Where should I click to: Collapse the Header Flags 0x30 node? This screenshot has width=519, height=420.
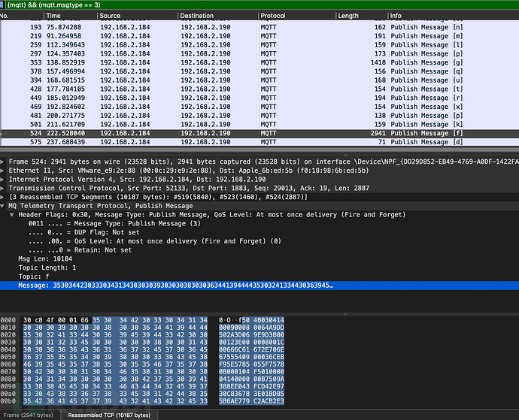pos(12,215)
